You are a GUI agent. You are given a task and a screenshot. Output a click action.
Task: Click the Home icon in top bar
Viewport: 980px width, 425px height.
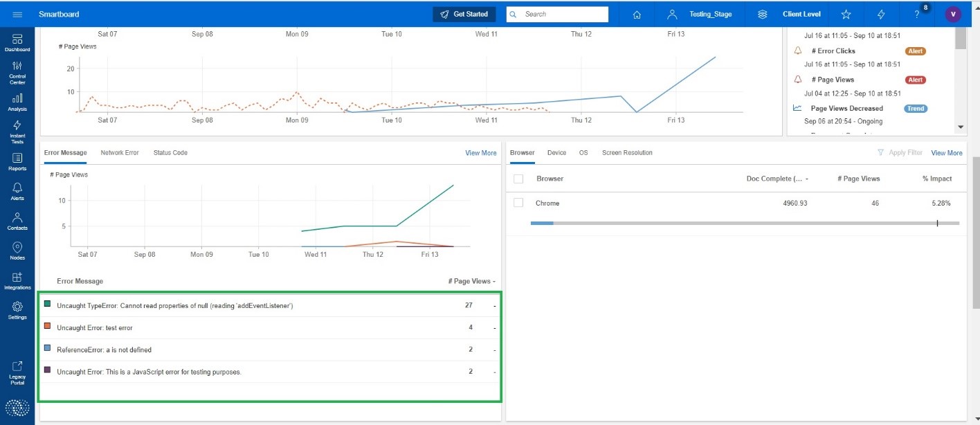click(x=637, y=15)
